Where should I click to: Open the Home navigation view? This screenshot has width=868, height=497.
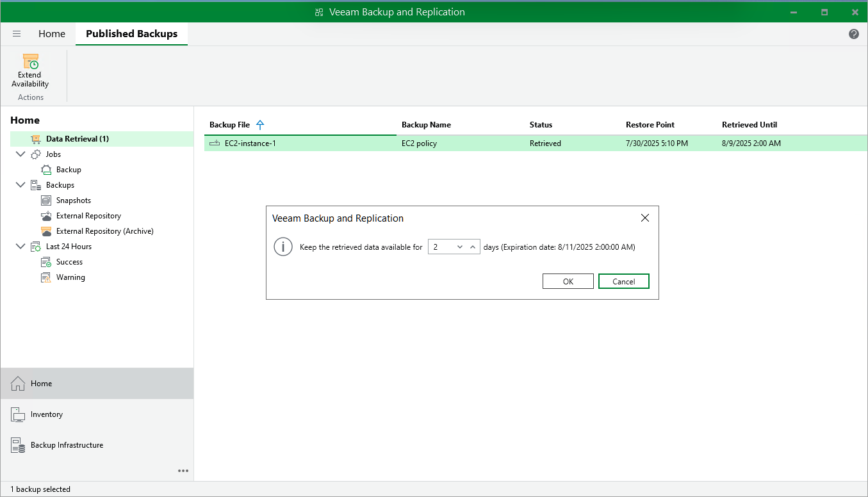pyautogui.click(x=97, y=384)
